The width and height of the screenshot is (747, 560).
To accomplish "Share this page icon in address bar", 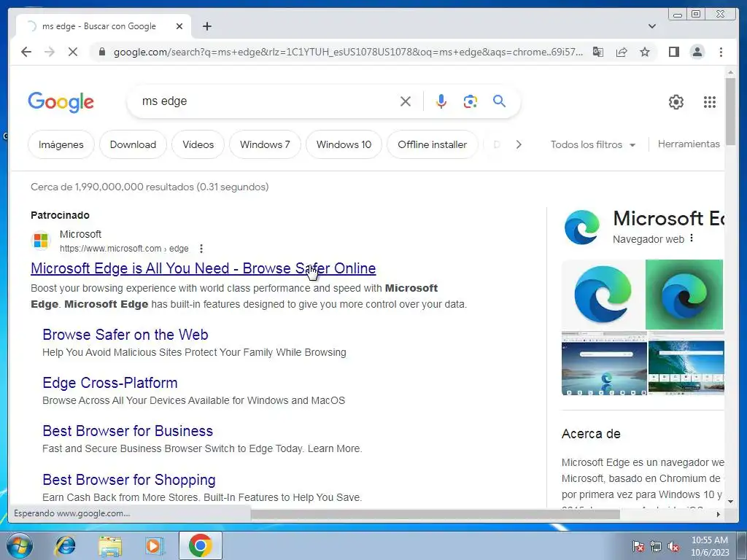I will point(622,52).
